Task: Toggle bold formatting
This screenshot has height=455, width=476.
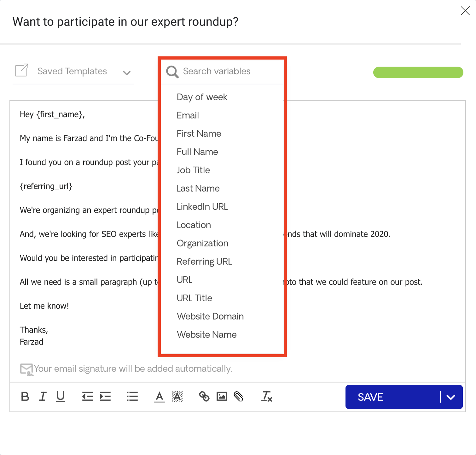Action: pyautogui.click(x=25, y=396)
